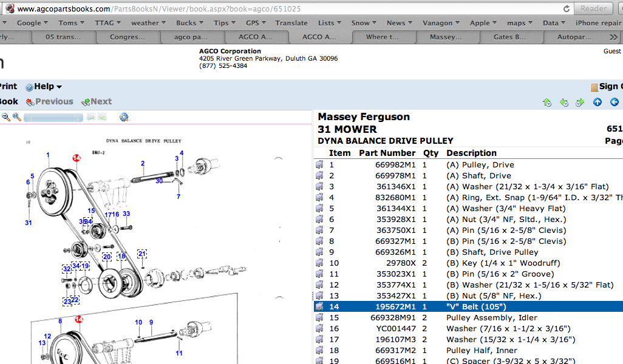
Task: Show hidden tabs with the overflow chevron
Action: tap(613, 37)
